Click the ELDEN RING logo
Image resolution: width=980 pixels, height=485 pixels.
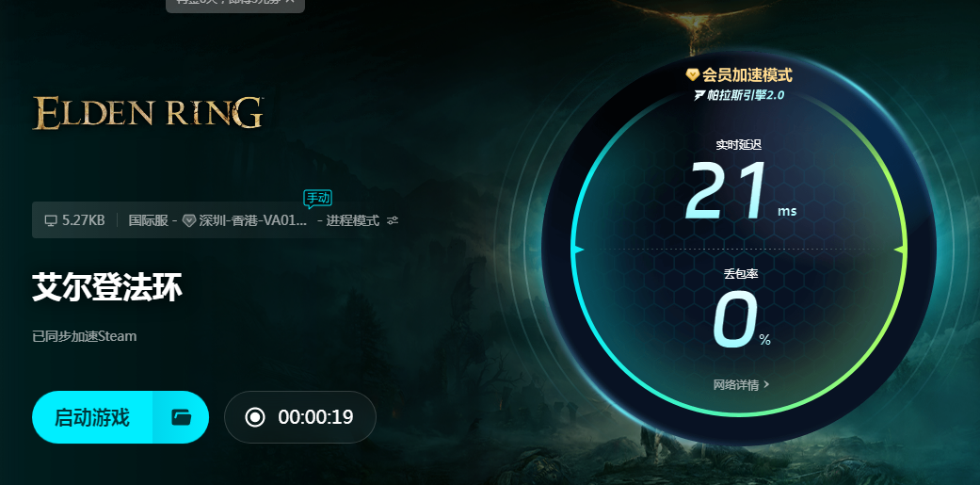(148, 113)
